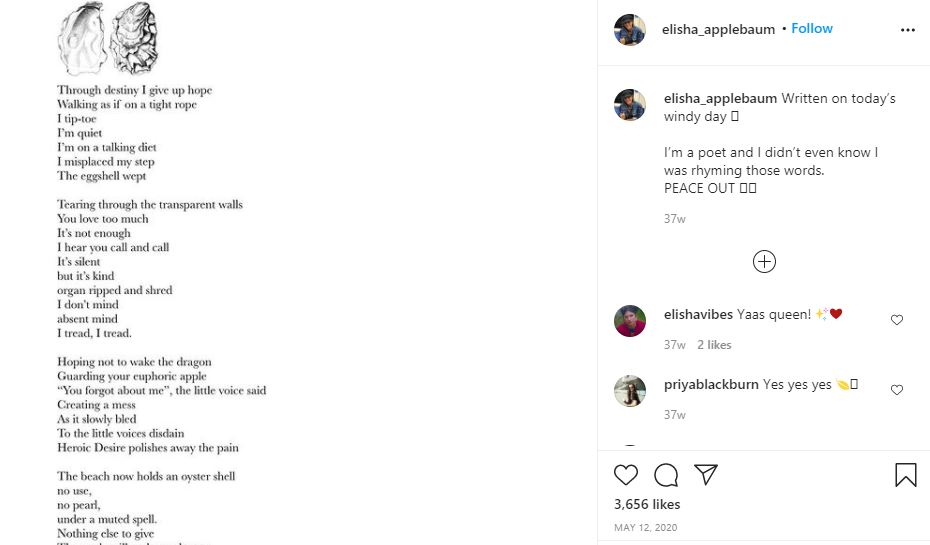Open the elishavibes avatar
Image resolution: width=930 pixels, height=545 pixels.
[630, 321]
